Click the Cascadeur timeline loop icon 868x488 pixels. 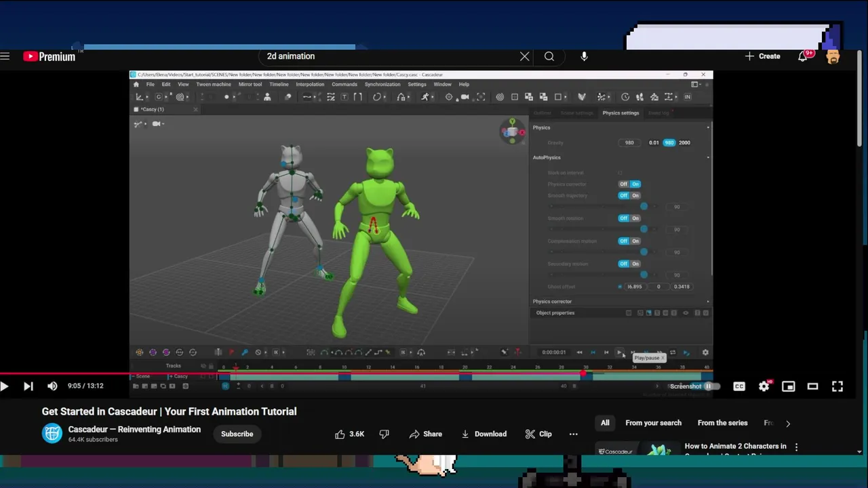pyautogui.click(x=673, y=352)
